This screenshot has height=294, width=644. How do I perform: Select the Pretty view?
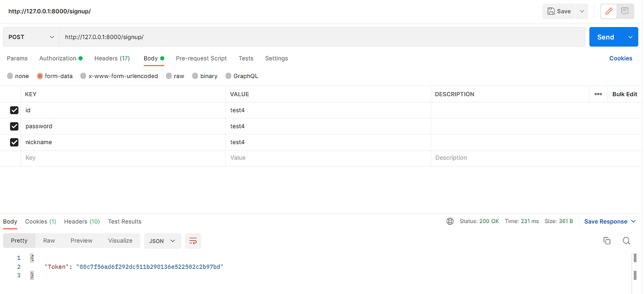click(x=19, y=241)
